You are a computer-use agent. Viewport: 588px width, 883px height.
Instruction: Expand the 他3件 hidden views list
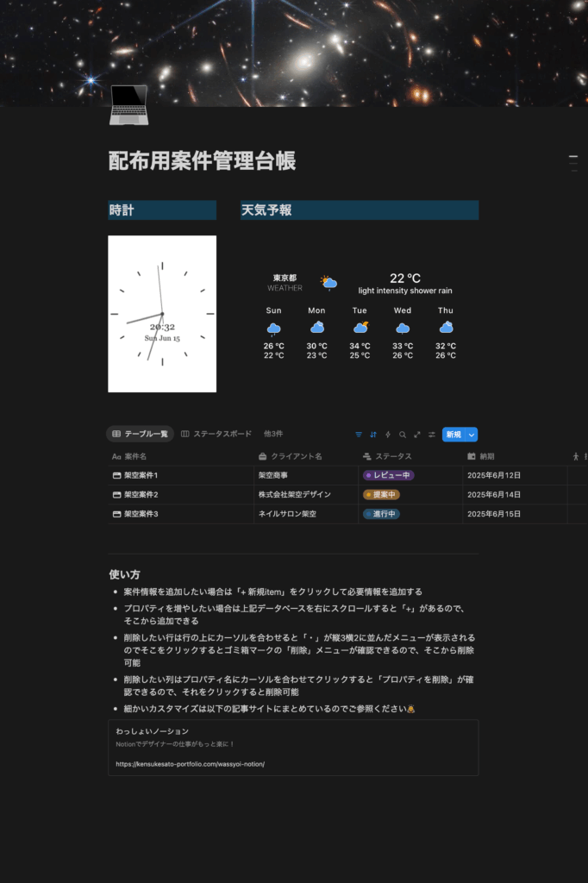[x=273, y=434]
